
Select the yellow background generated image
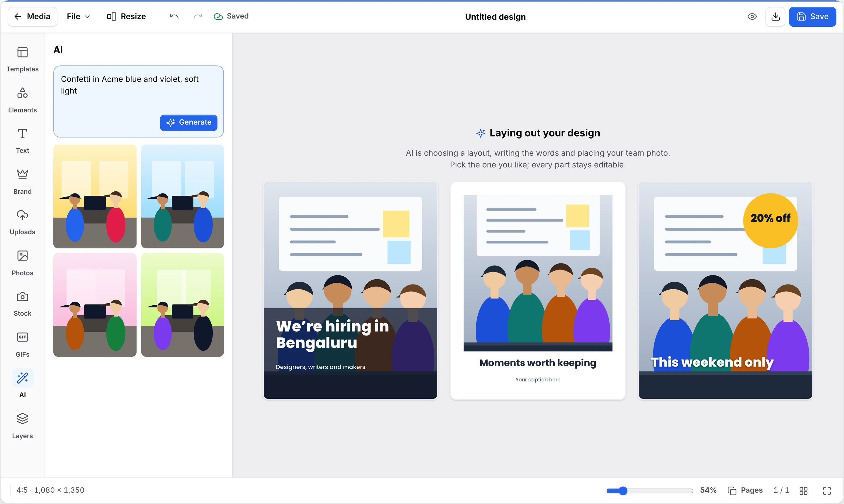pyautogui.click(x=95, y=196)
